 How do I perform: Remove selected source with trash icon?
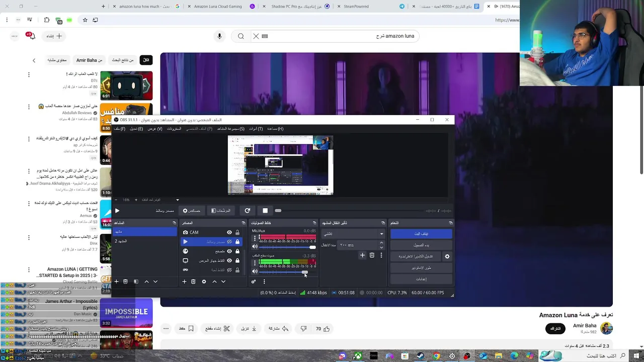[193, 282]
